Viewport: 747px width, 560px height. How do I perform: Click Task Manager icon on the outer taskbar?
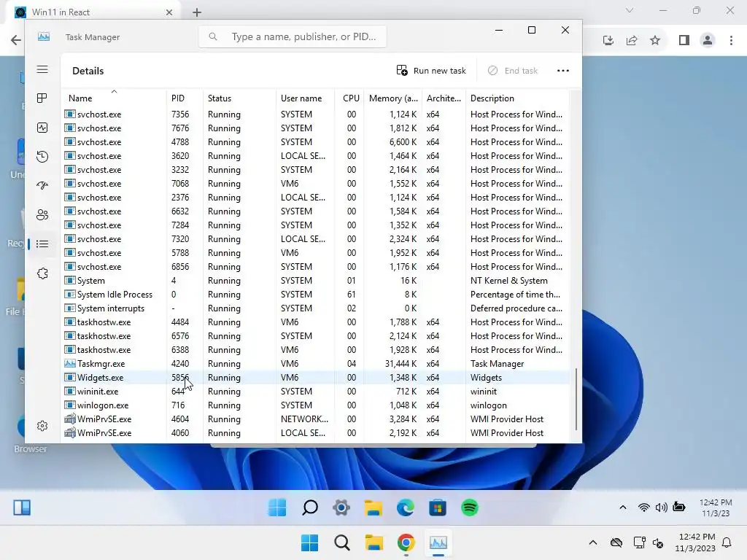pos(438,542)
